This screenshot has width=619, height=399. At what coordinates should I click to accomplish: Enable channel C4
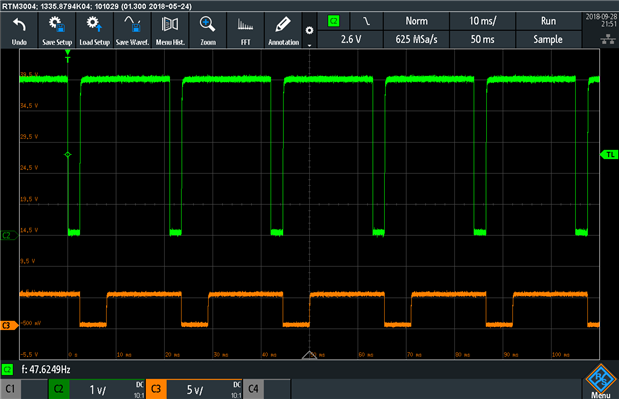coord(253,389)
